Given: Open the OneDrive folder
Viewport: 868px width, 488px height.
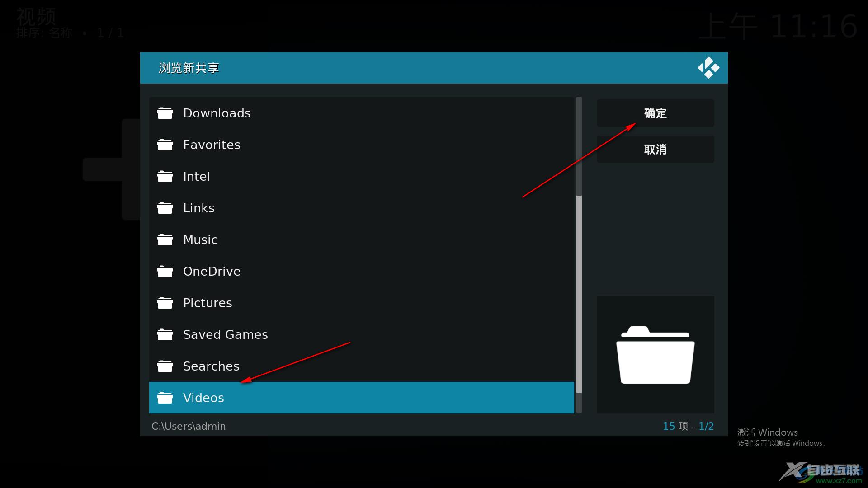Looking at the screenshot, I should 212,271.
